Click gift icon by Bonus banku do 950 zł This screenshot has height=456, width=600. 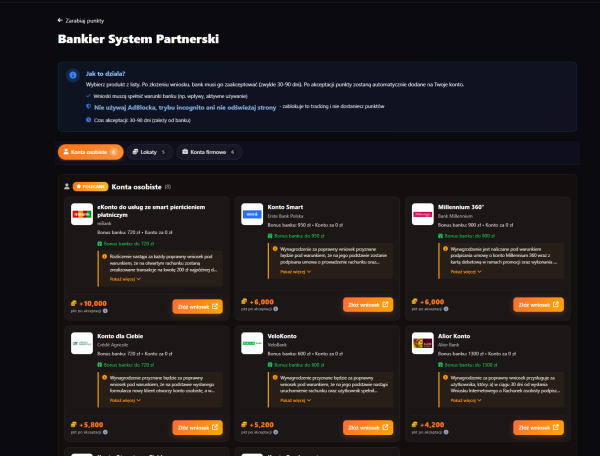[270, 236]
